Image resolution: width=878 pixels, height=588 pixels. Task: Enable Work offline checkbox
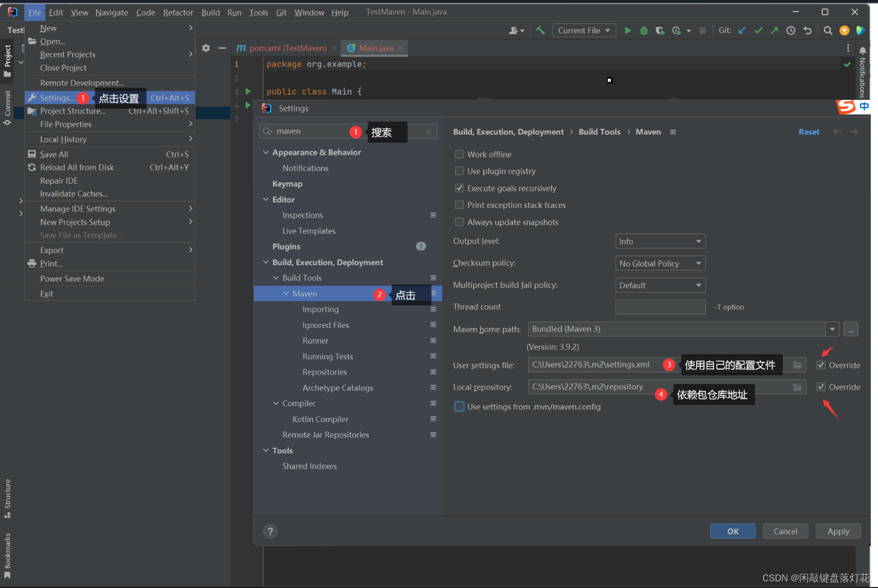point(459,154)
